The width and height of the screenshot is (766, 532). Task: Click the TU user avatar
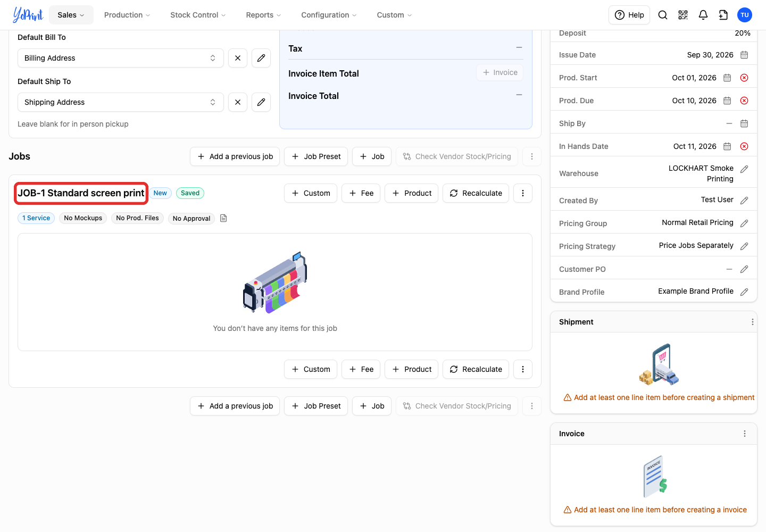click(x=745, y=15)
